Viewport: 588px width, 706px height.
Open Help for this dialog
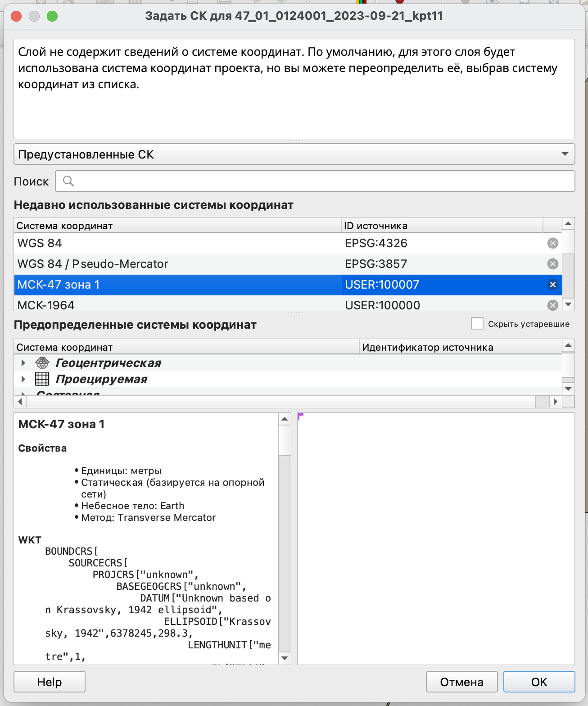click(50, 682)
